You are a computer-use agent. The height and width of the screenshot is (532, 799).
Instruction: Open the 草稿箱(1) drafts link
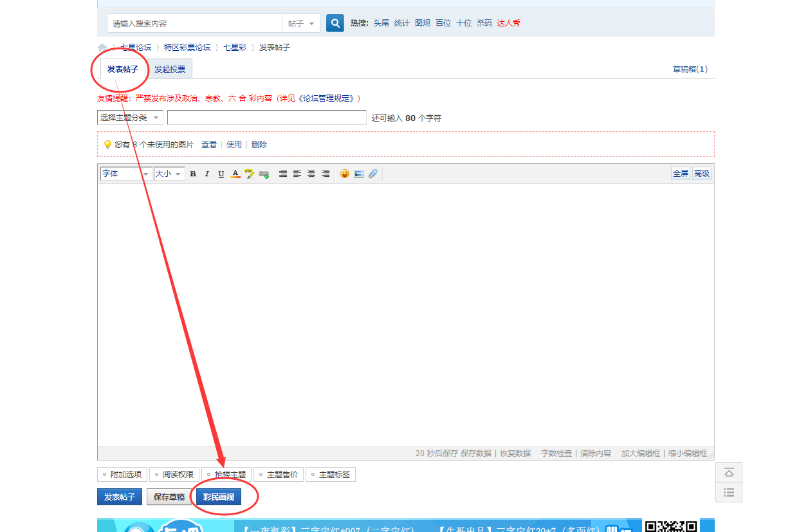tap(690, 69)
